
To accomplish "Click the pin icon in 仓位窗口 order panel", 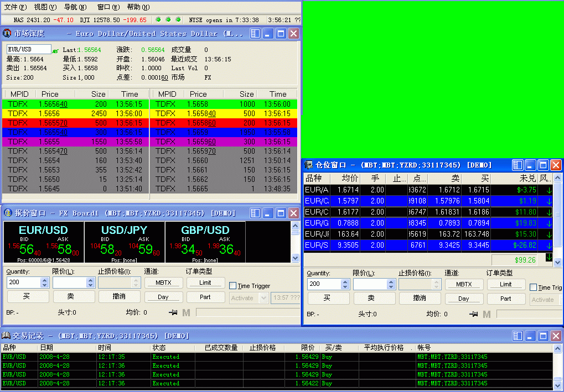I will (473, 314).
